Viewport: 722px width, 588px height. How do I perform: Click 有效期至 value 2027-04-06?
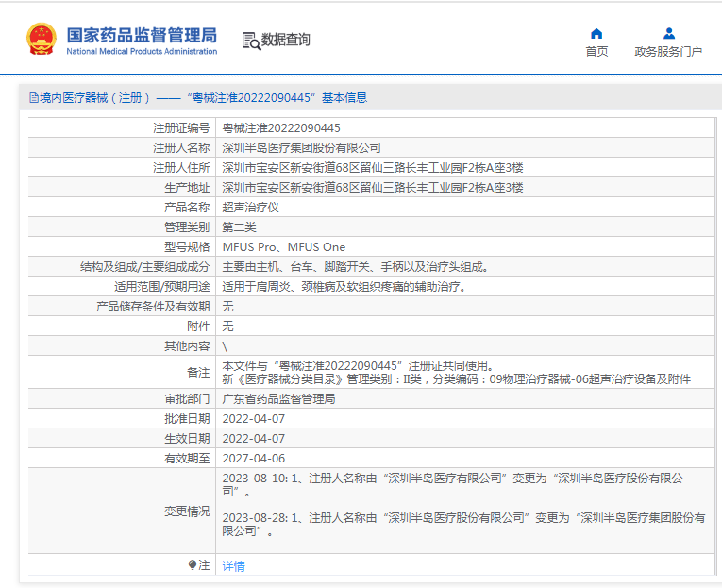tap(254, 458)
